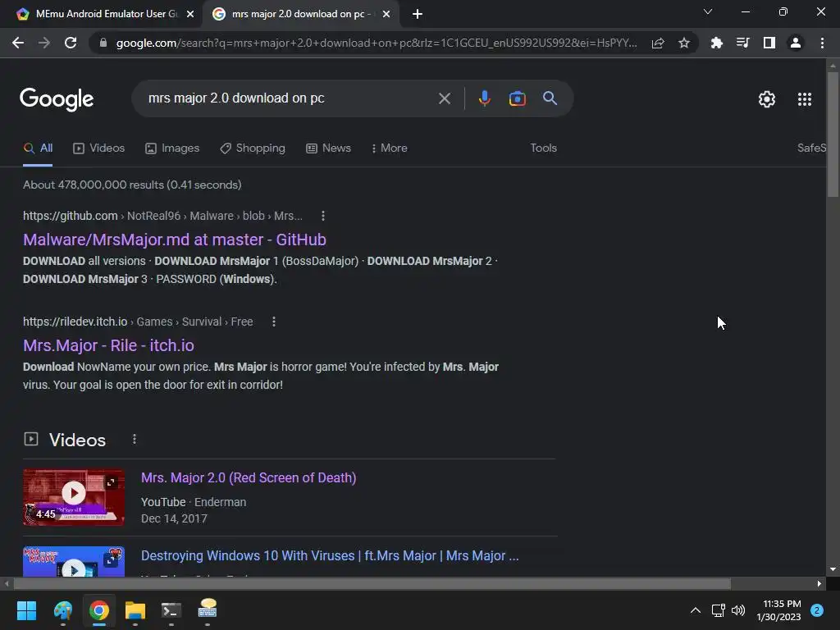Open the Chrome three-dot menu
840x630 pixels.
click(x=822, y=43)
